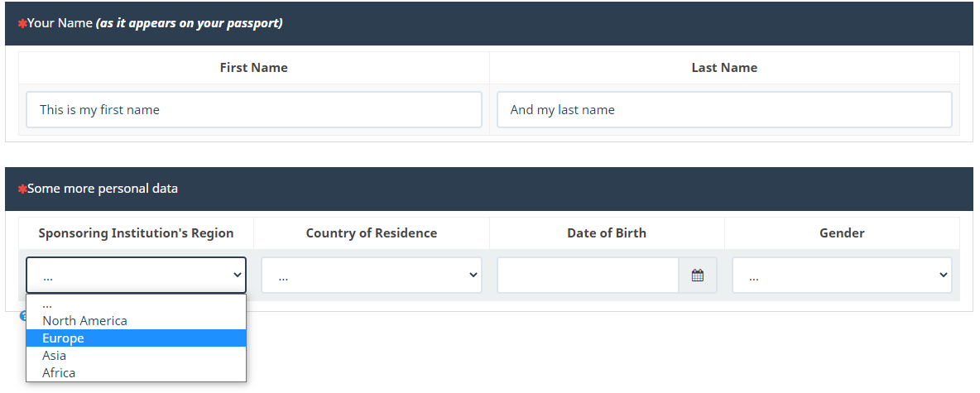Click the "Some more personal data" heading

tap(103, 189)
